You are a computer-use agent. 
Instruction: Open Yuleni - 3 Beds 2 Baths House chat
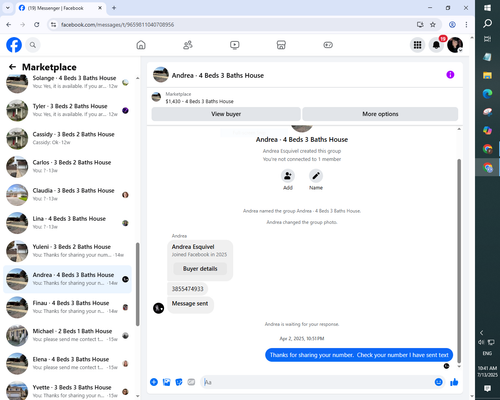67,251
